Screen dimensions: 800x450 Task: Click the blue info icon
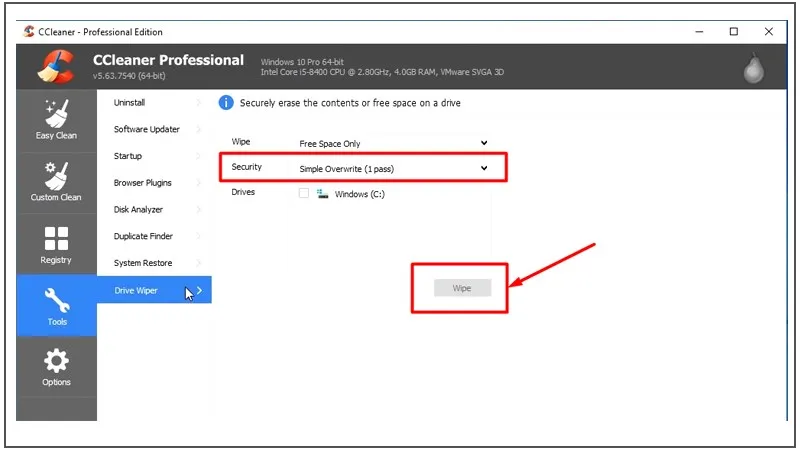(226, 103)
